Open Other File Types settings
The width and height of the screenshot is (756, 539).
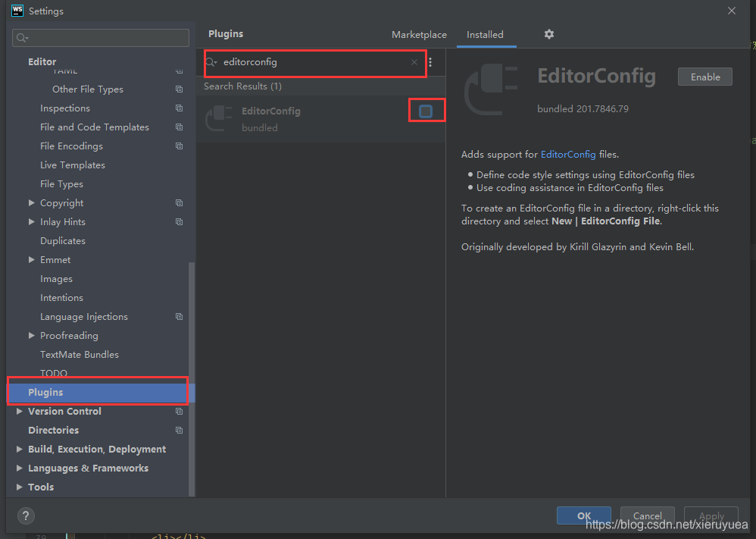point(88,89)
